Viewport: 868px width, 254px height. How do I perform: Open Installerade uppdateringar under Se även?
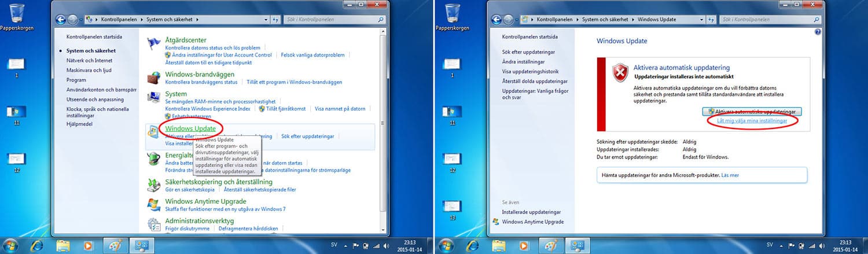pos(531,212)
